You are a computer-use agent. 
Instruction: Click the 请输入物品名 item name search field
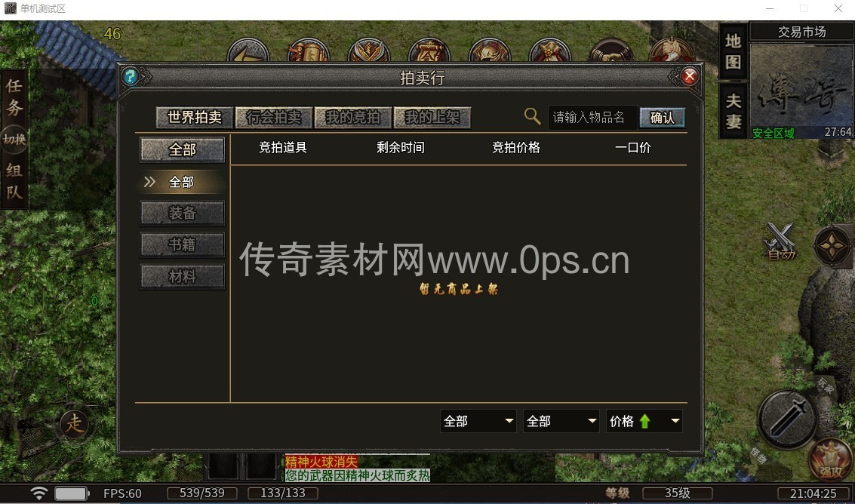pyautogui.click(x=592, y=118)
